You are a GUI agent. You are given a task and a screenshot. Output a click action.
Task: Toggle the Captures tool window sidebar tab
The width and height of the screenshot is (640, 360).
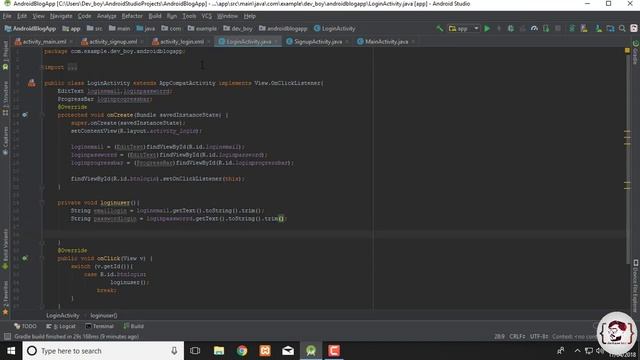pyautogui.click(x=5, y=140)
